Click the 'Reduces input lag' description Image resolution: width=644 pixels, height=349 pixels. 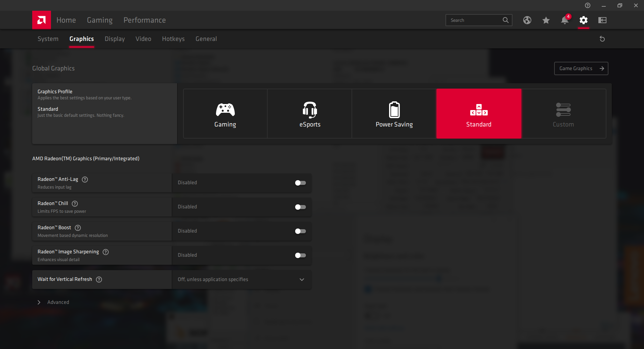coord(54,187)
